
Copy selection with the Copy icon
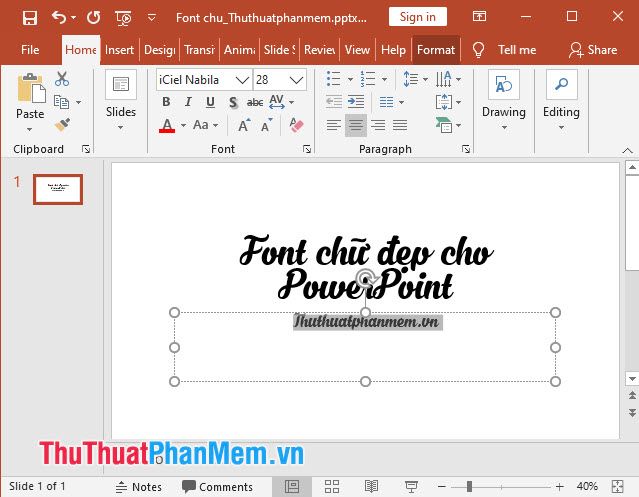pyautogui.click(x=61, y=102)
